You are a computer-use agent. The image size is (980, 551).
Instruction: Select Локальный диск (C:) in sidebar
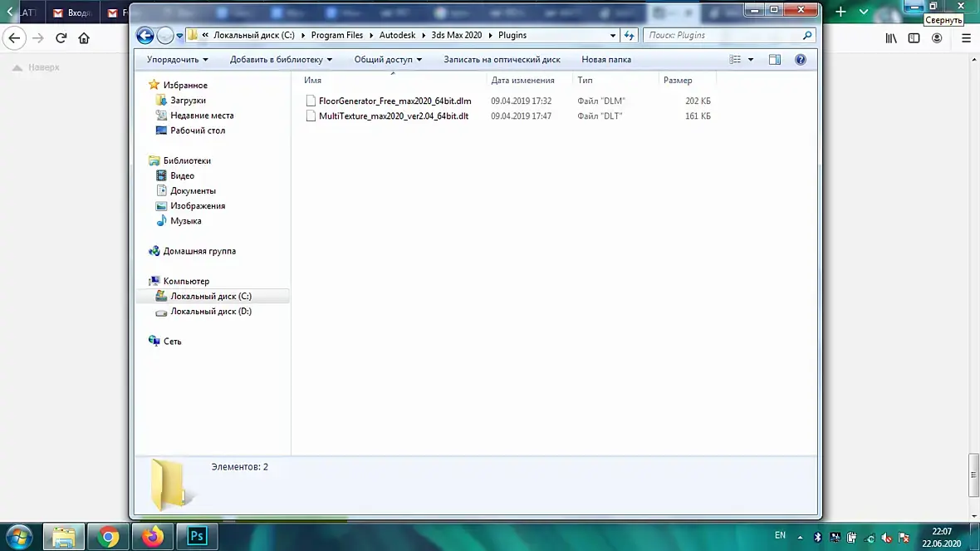[211, 296]
